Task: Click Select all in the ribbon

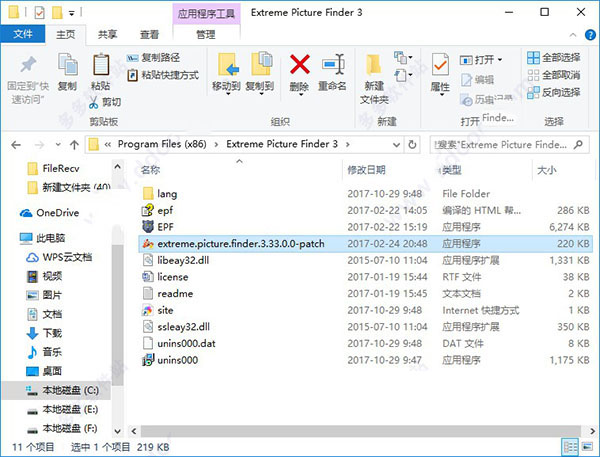Action: tap(553, 58)
